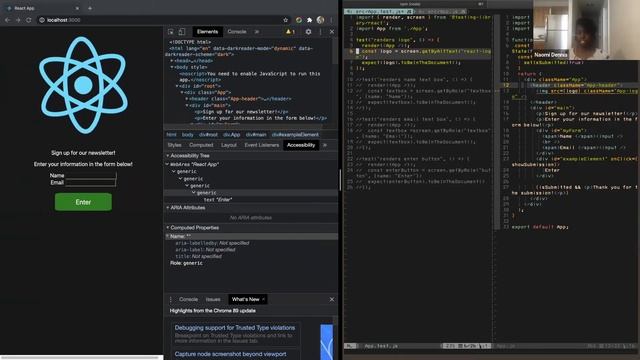Click the warning count badge in DevTools
Screen dimensions: 640x360
click(290, 31)
